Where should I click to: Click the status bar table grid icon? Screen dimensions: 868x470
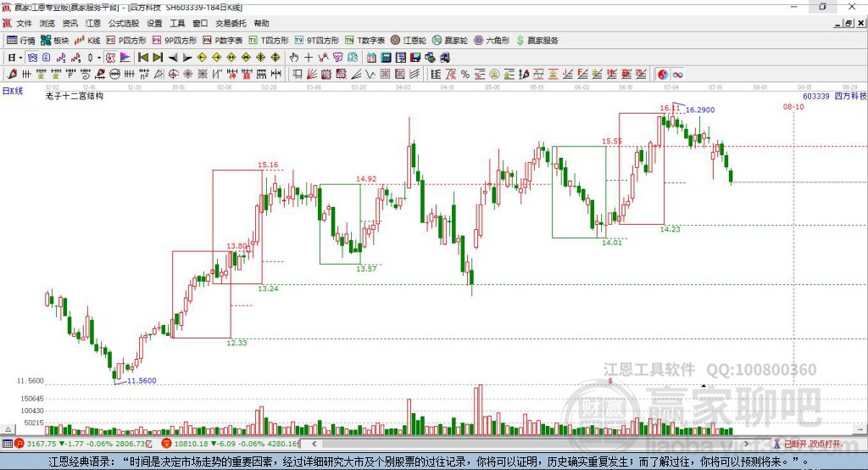point(7,444)
